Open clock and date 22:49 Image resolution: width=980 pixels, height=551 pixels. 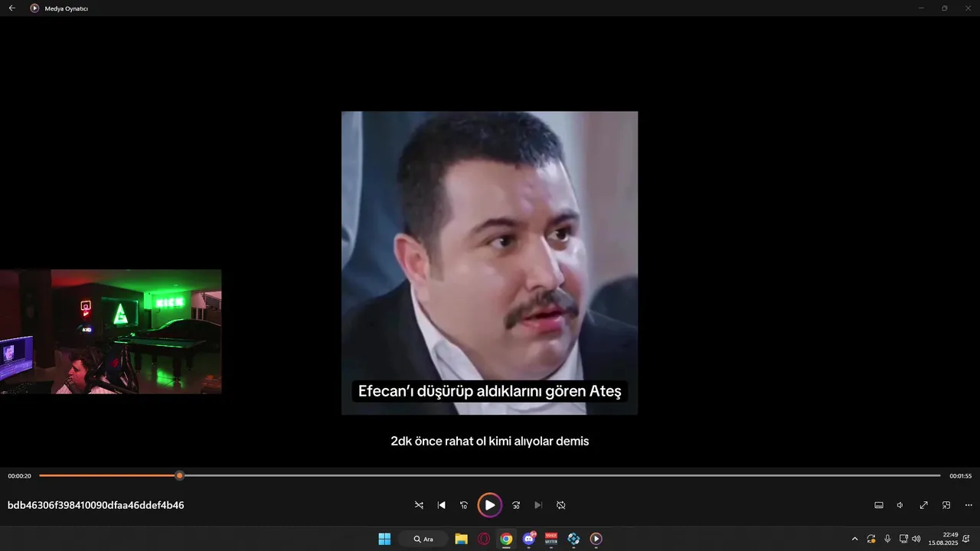click(x=943, y=539)
